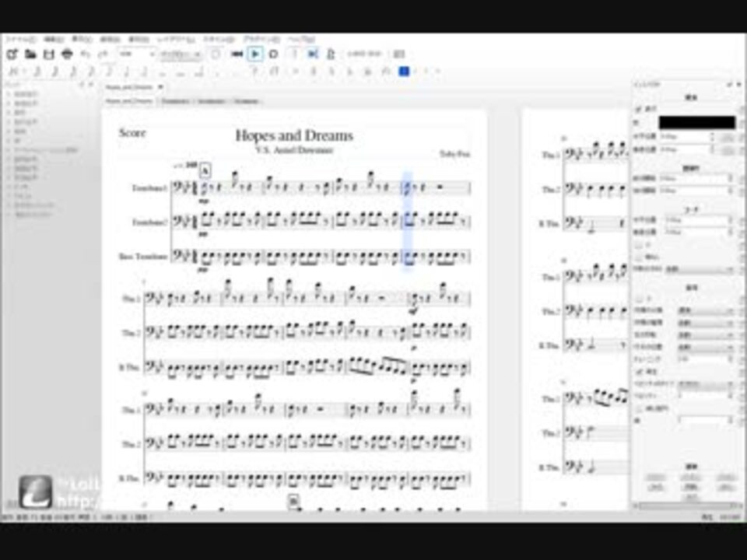This screenshot has width=747, height=560.
Task: Close the palette panel
Action: coord(90,85)
